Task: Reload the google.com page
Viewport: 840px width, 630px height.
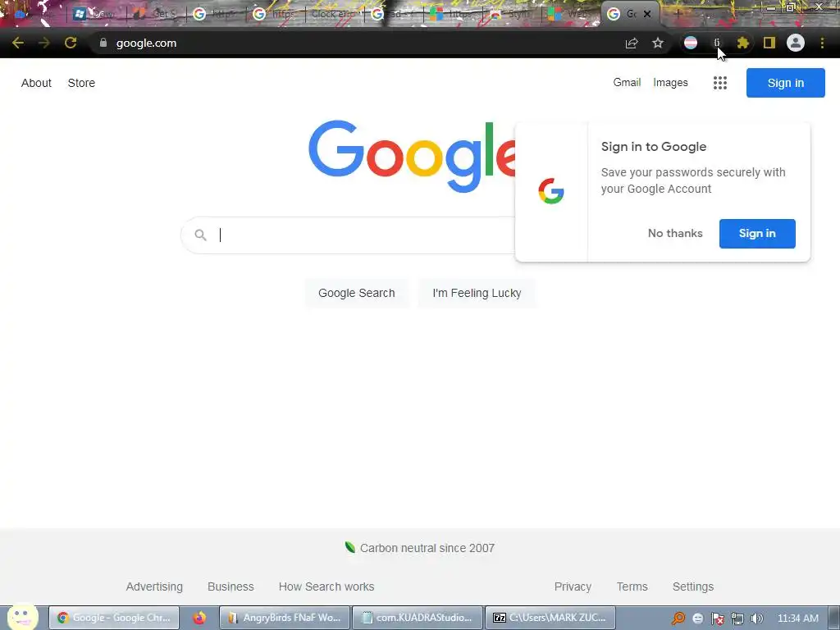Action: (71, 43)
